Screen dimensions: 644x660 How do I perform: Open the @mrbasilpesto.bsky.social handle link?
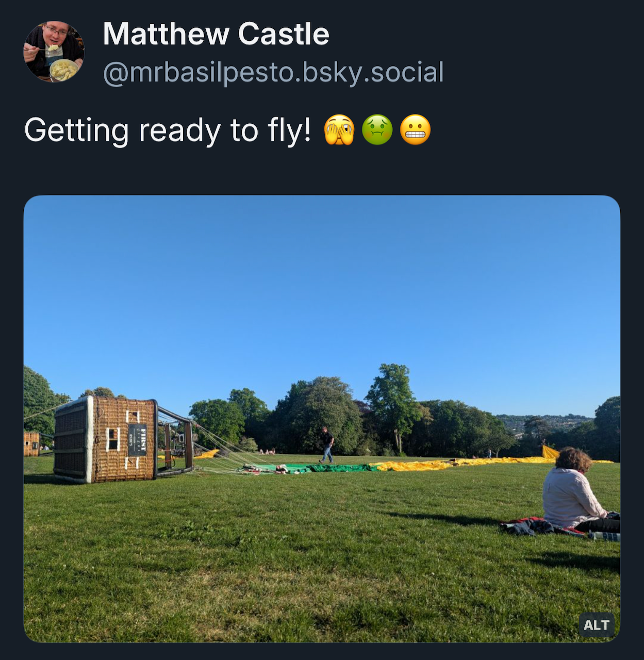point(273,72)
